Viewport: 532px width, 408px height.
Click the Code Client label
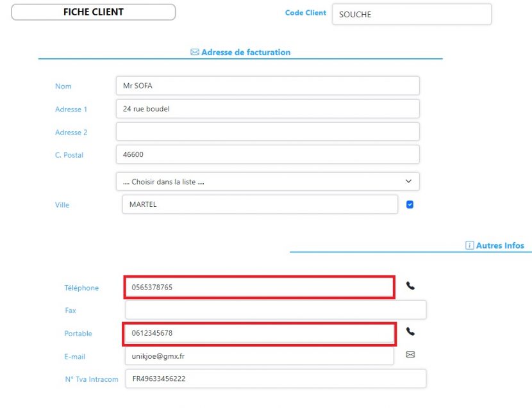[x=305, y=13]
